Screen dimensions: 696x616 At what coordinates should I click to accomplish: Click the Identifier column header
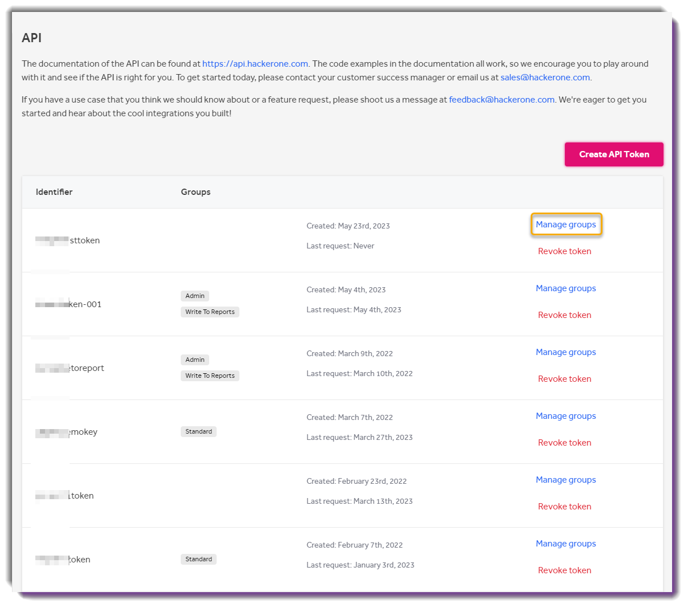(54, 192)
